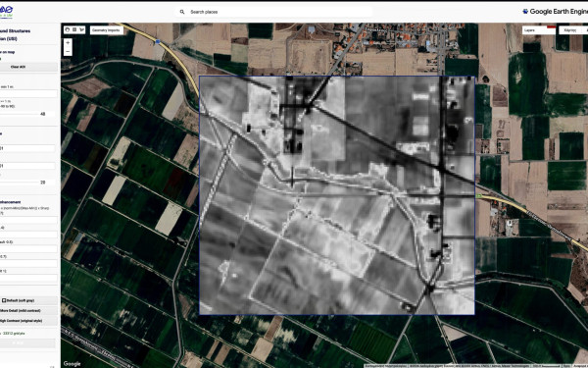This screenshot has width=588, height=368.
Task: Click the grayscale analysis overlay on the map
Action: pyautogui.click(x=337, y=195)
